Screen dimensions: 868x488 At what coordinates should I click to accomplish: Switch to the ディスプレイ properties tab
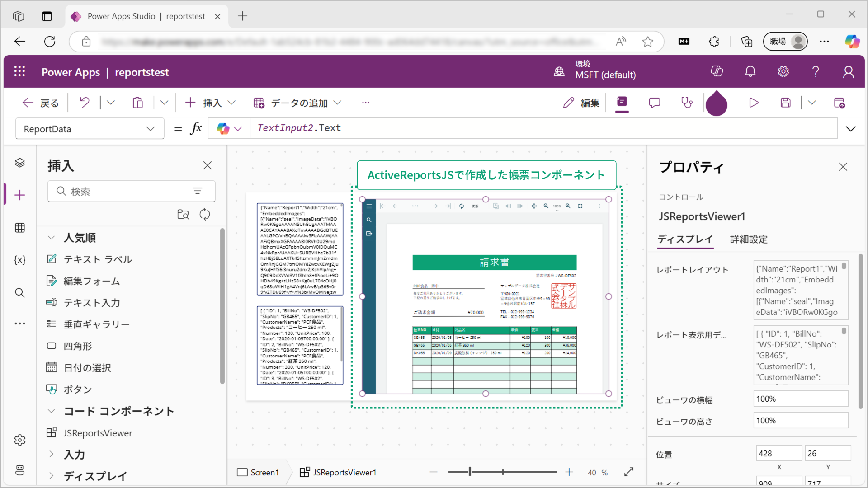point(685,239)
